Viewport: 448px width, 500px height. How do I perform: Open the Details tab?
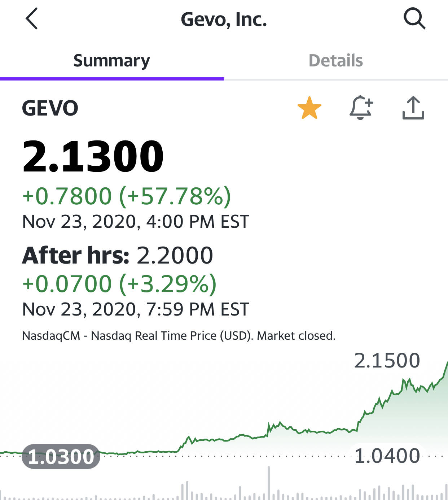[335, 61]
